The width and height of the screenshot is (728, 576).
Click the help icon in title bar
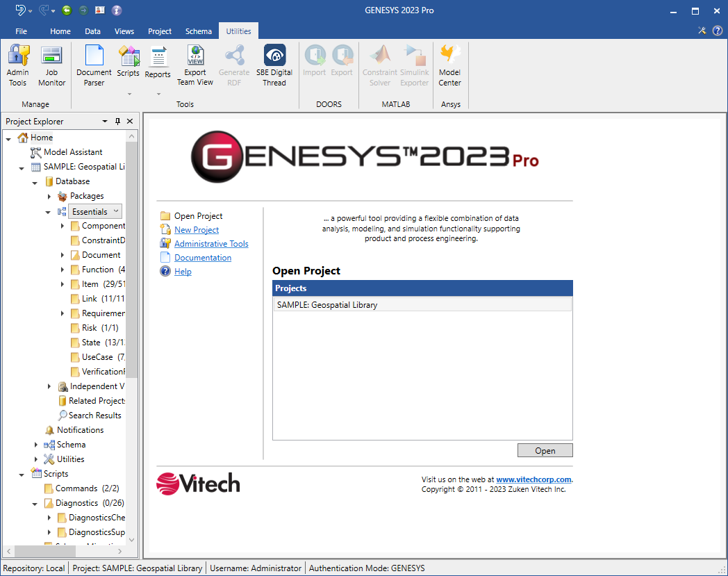[x=718, y=31]
